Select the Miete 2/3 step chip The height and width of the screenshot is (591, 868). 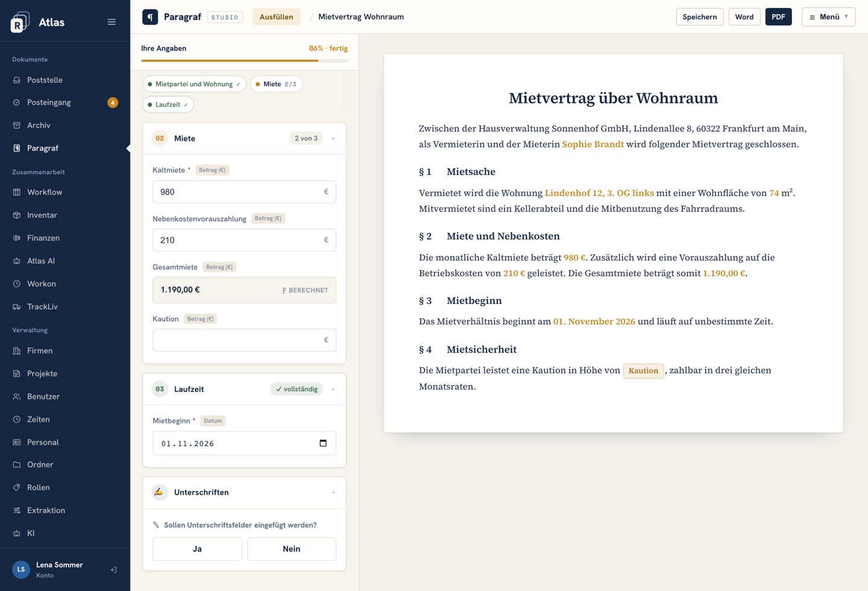click(276, 84)
